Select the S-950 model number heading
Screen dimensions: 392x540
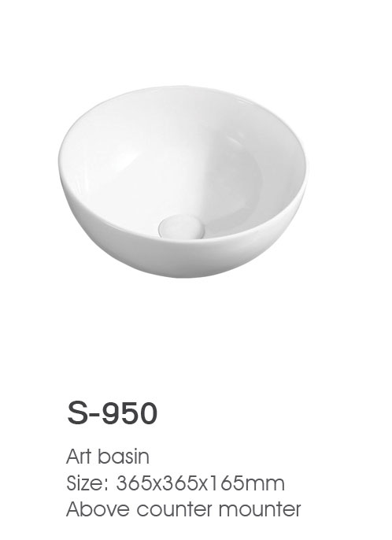click(x=113, y=413)
